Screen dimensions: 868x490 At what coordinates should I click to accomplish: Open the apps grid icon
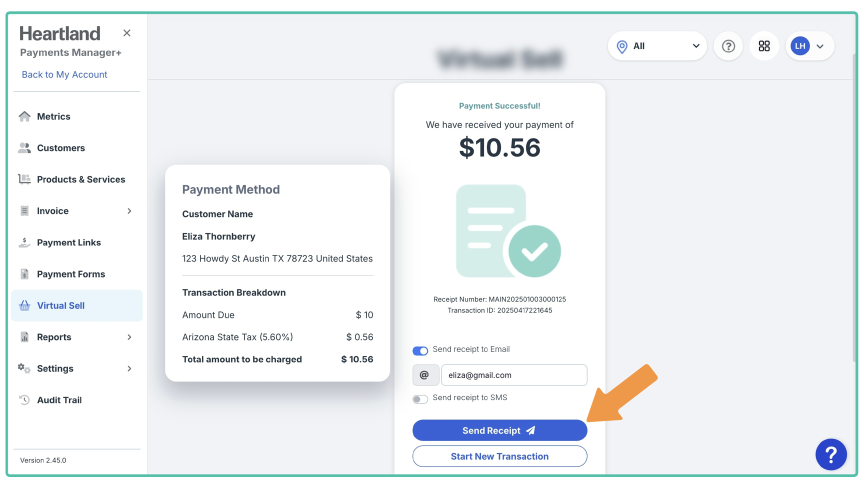(x=764, y=46)
